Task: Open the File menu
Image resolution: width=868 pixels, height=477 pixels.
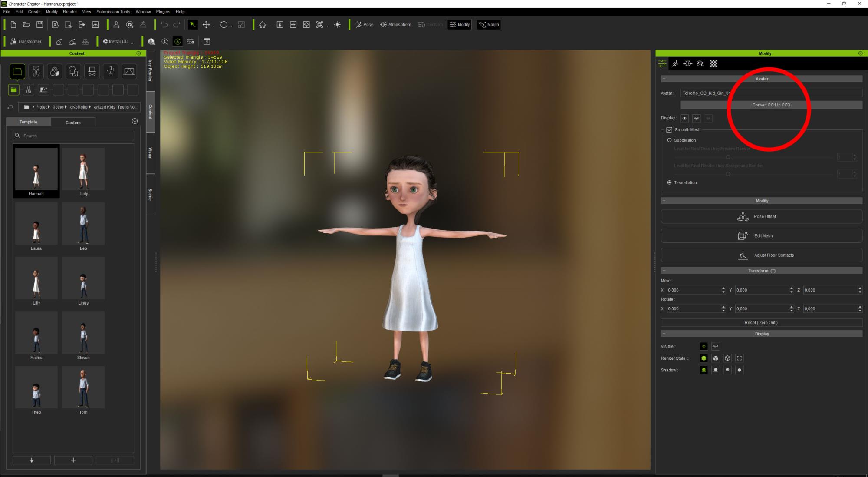Action: coord(7,12)
